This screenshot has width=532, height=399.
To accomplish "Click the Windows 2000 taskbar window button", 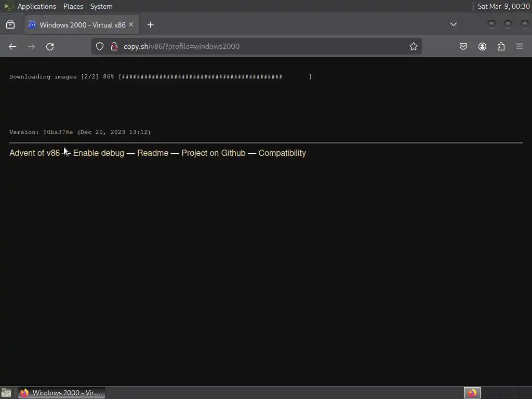I will pyautogui.click(x=61, y=393).
